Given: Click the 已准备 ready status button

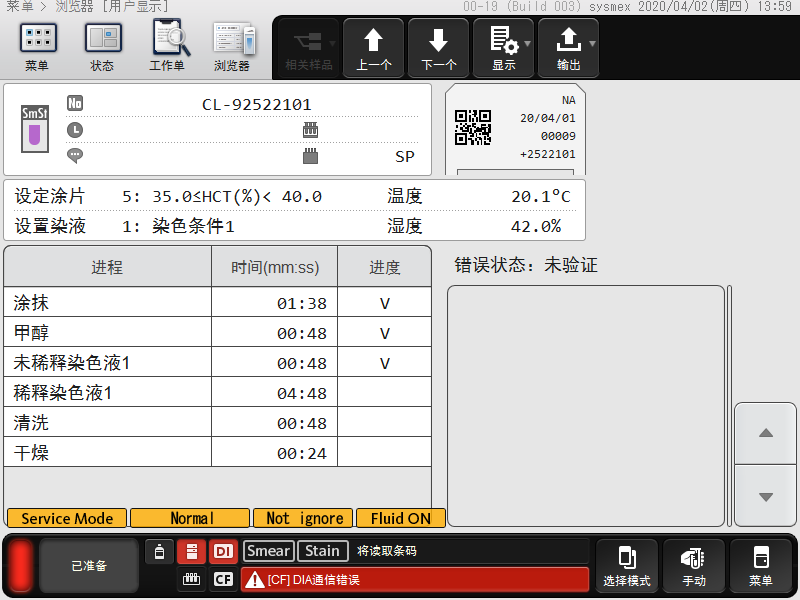Looking at the screenshot, I should [89, 566].
